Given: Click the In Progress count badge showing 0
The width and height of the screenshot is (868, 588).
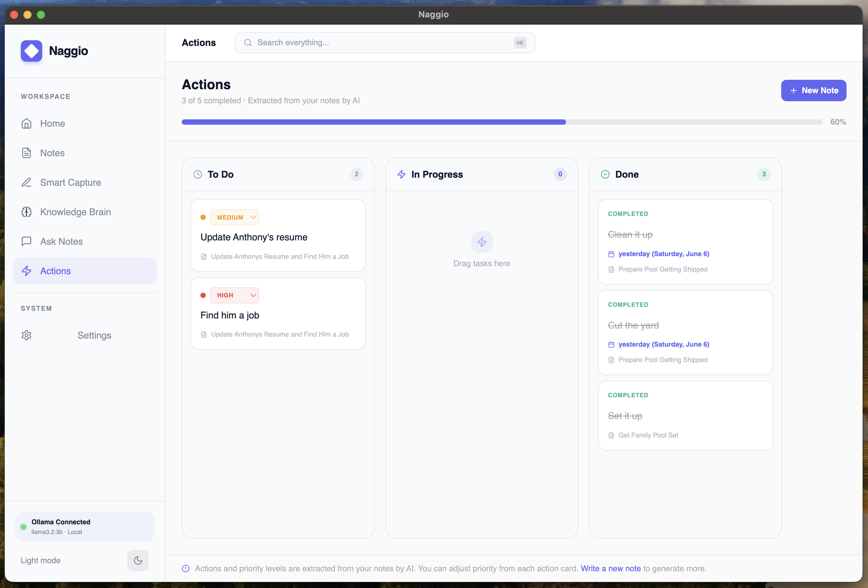Looking at the screenshot, I should (x=560, y=174).
